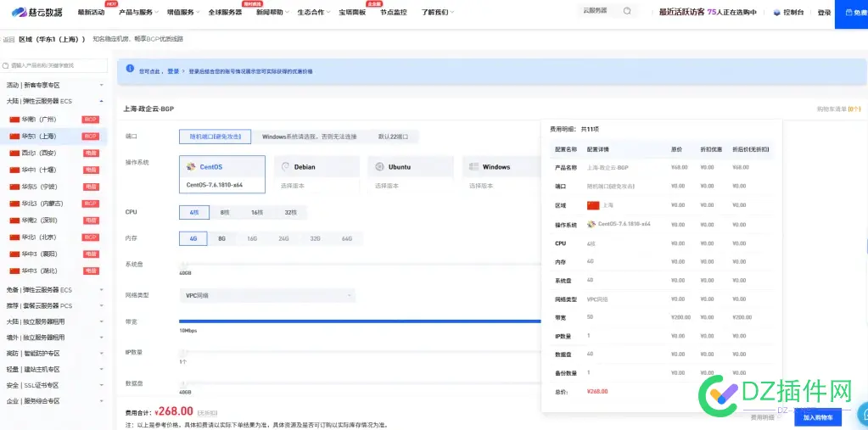The height and width of the screenshot is (430, 868).
Task: Select 32核 CPU option
Action: (291, 213)
